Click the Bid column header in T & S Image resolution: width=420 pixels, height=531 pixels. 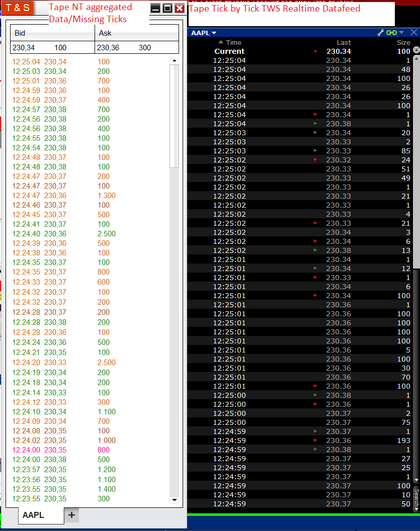tap(52, 33)
